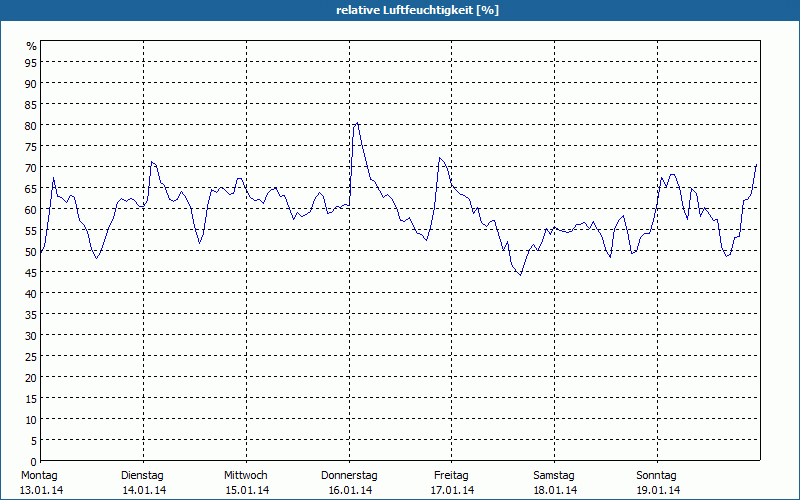The width and height of the screenshot is (800, 500).
Task: Click the date label 17.01.14
Action: (x=452, y=490)
